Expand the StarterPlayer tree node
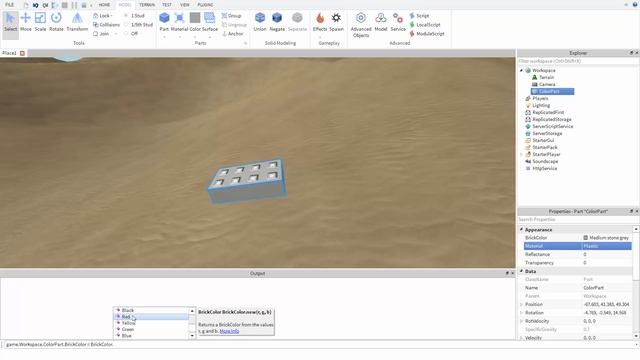640x360 pixels. pyautogui.click(x=521, y=154)
